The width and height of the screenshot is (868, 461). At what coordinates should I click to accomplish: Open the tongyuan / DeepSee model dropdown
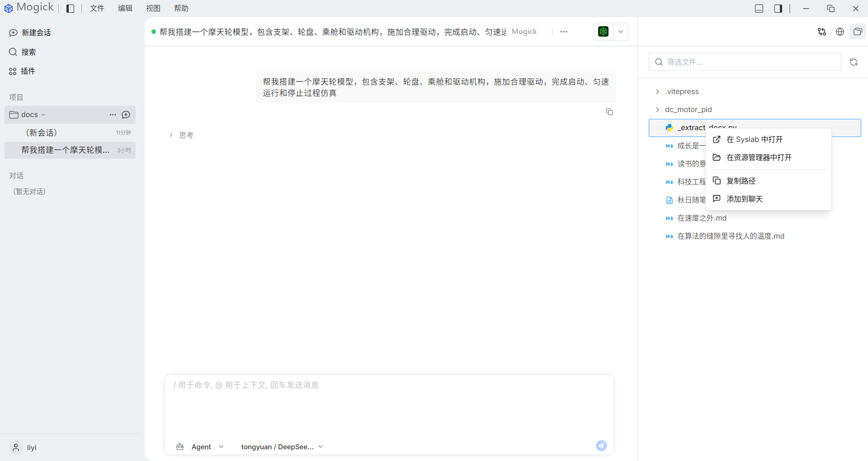[283, 447]
